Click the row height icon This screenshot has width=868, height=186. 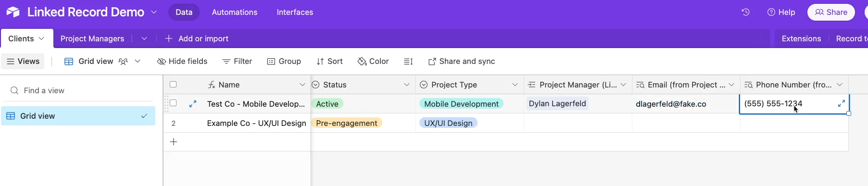point(408,62)
